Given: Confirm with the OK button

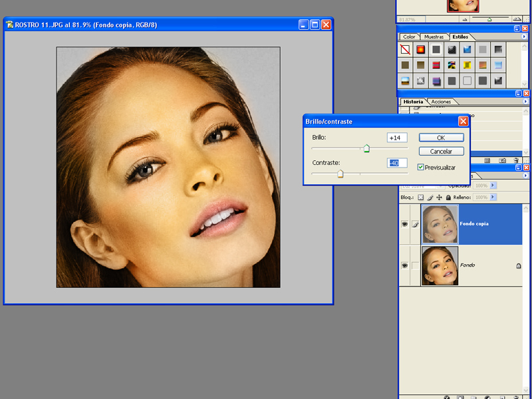Looking at the screenshot, I should pos(441,138).
